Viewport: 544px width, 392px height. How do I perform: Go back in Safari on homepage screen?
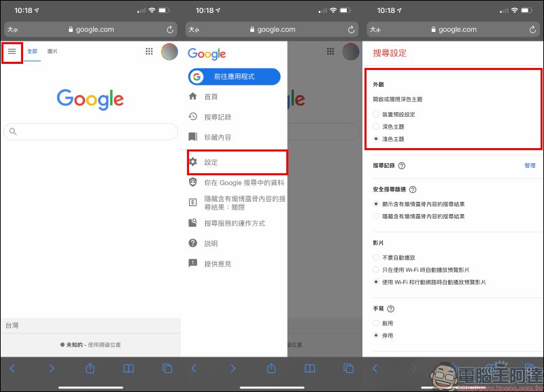click(x=12, y=368)
